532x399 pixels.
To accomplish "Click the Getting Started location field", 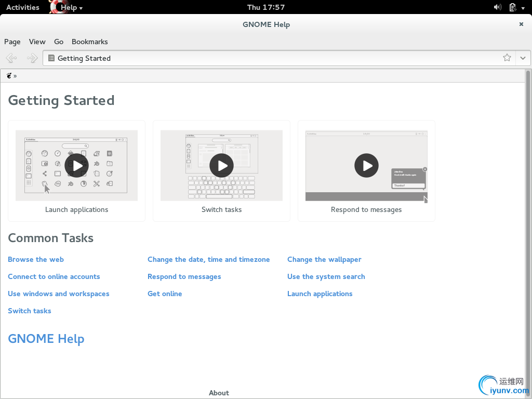I will 279,58.
